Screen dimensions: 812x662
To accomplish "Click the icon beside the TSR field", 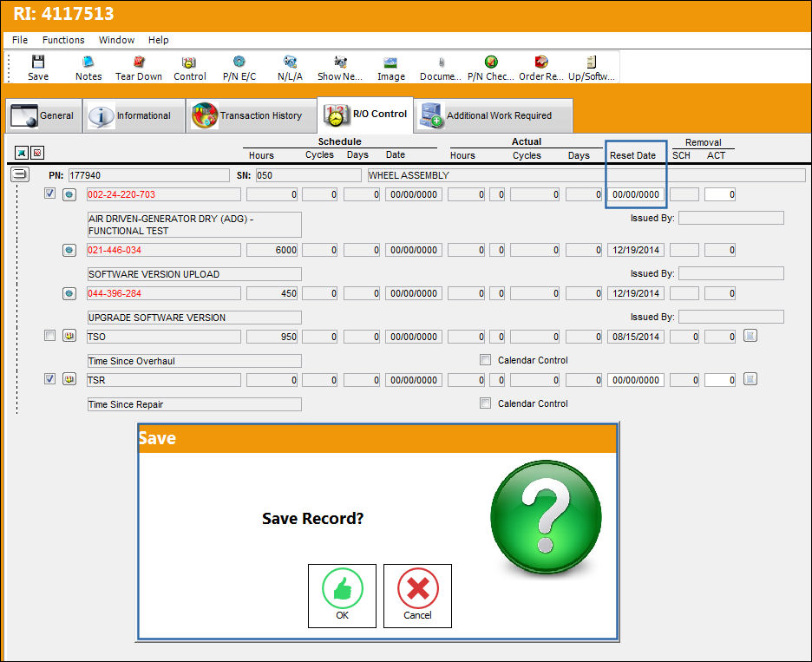I will [x=69, y=379].
